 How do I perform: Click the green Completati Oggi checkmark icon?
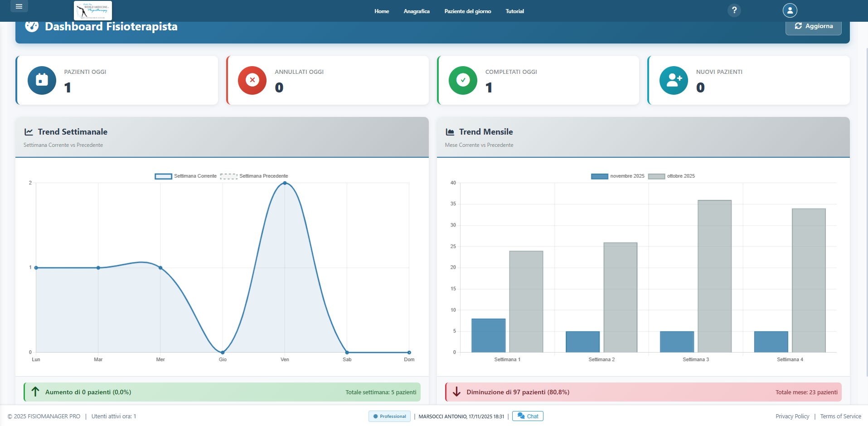[463, 80]
